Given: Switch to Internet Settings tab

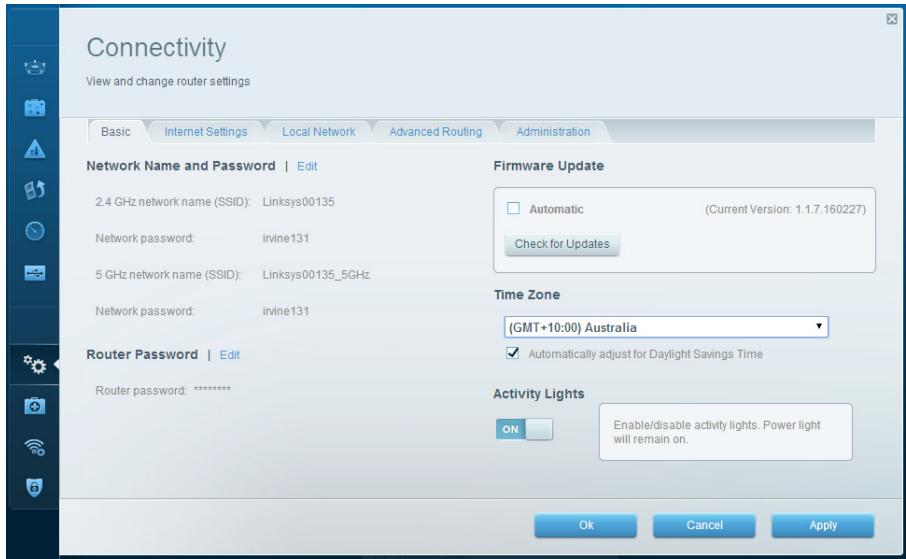Looking at the screenshot, I should 206,131.
